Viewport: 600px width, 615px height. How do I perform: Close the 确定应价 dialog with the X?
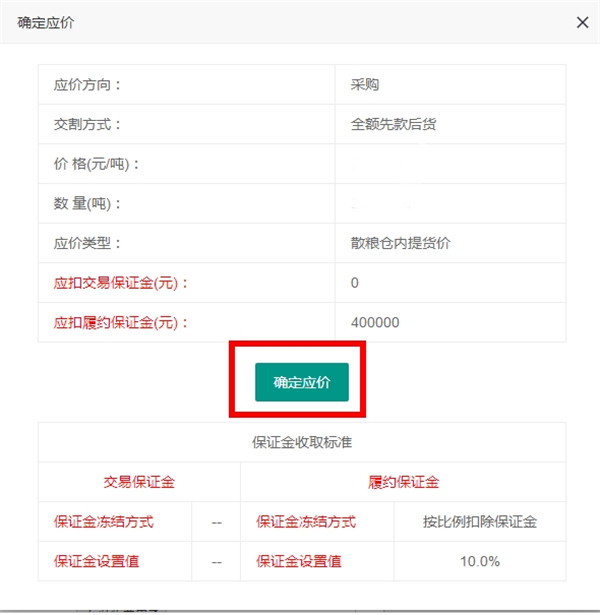click(x=582, y=22)
